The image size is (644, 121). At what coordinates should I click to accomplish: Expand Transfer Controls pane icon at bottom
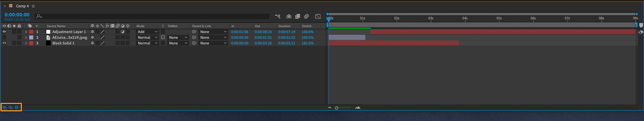point(10,108)
